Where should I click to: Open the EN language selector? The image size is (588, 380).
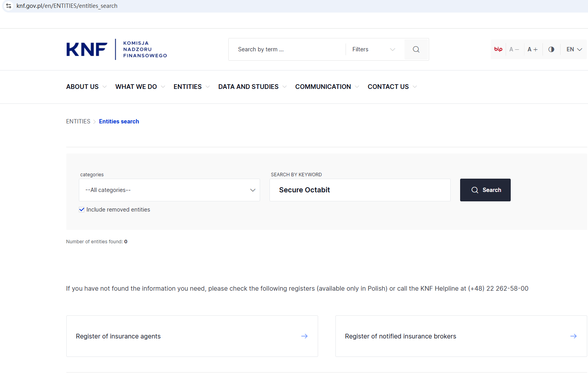[x=574, y=49]
